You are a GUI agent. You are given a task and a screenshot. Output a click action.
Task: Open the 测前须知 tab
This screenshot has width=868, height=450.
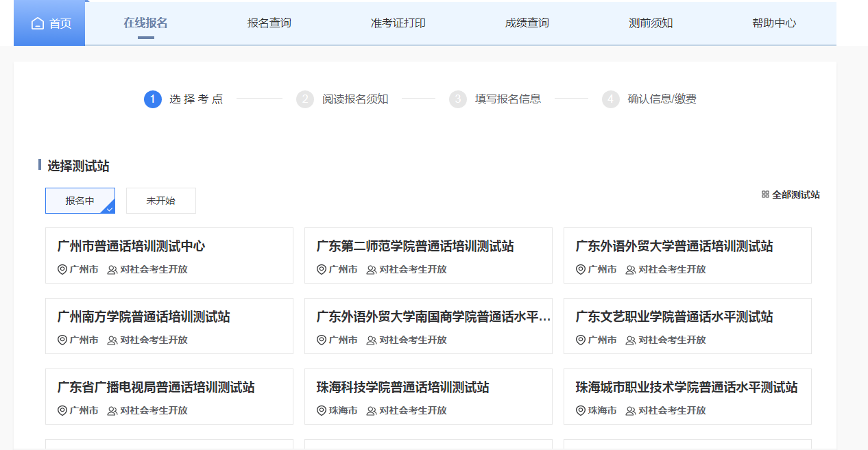click(x=651, y=23)
